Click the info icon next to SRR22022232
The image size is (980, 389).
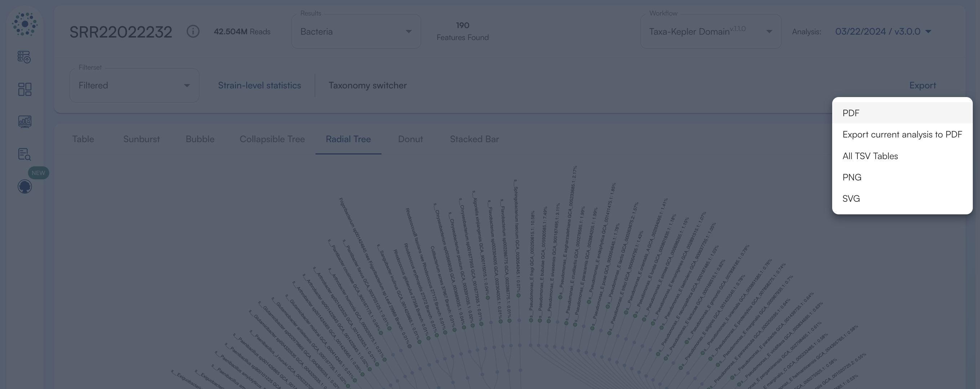pyautogui.click(x=193, y=32)
